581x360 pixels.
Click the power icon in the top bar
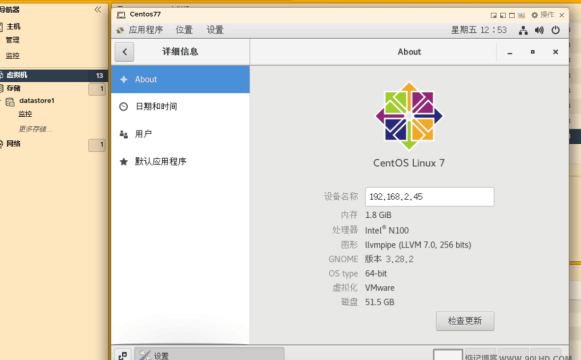(555, 30)
